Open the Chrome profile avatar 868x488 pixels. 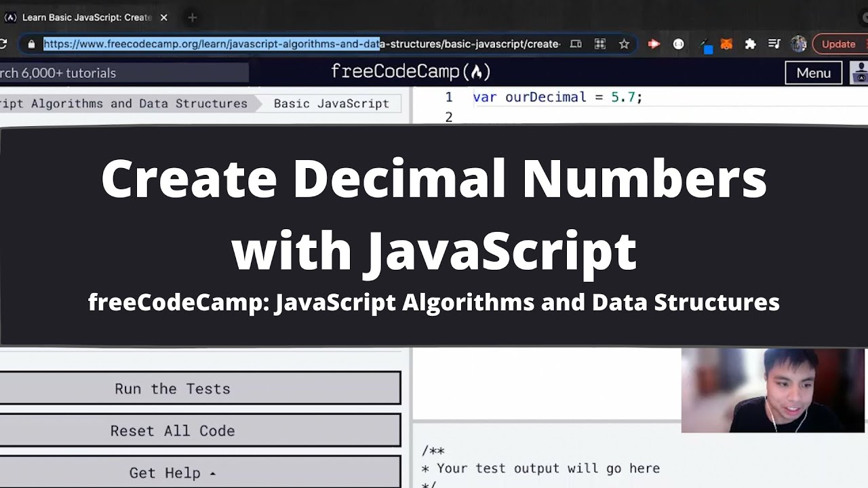click(799, 44)
